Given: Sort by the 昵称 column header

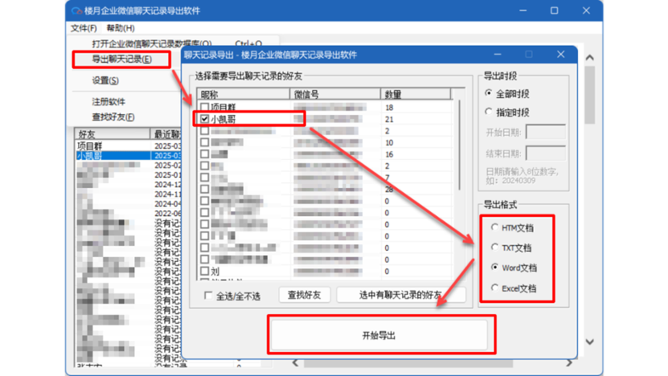Looking at the screenshot, I should tap(243, 94).
